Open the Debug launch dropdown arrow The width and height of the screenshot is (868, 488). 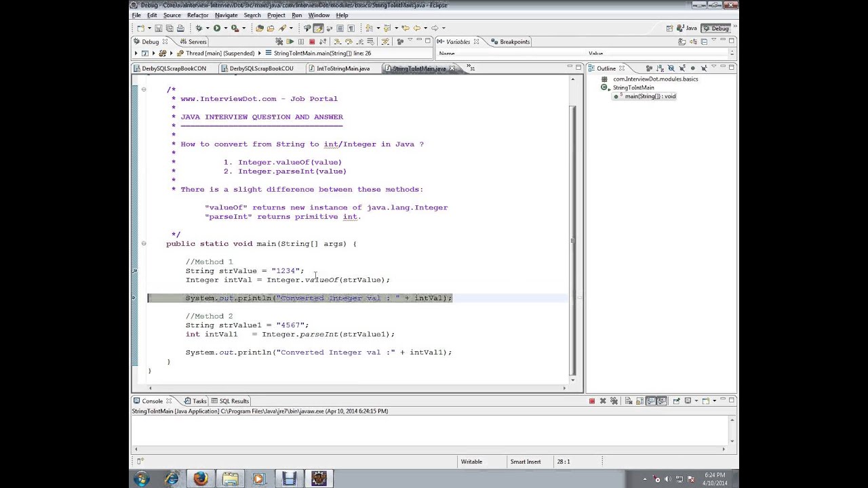coord(207,28)
